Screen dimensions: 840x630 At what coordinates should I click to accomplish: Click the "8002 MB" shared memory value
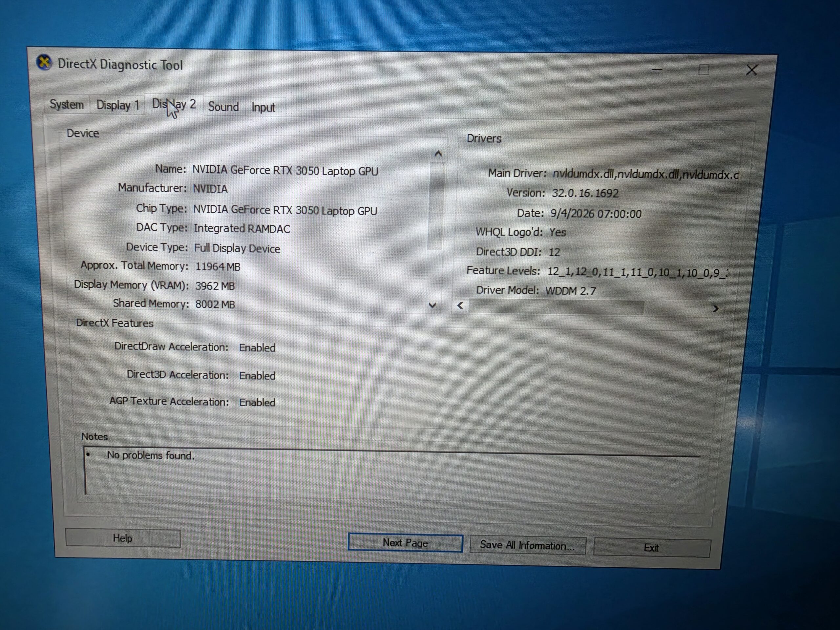(215, 304)
